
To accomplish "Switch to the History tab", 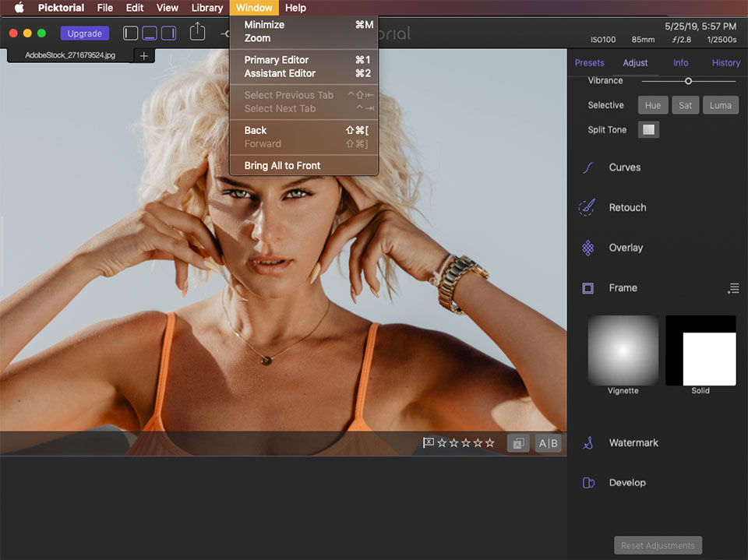I will pos(725,63).
